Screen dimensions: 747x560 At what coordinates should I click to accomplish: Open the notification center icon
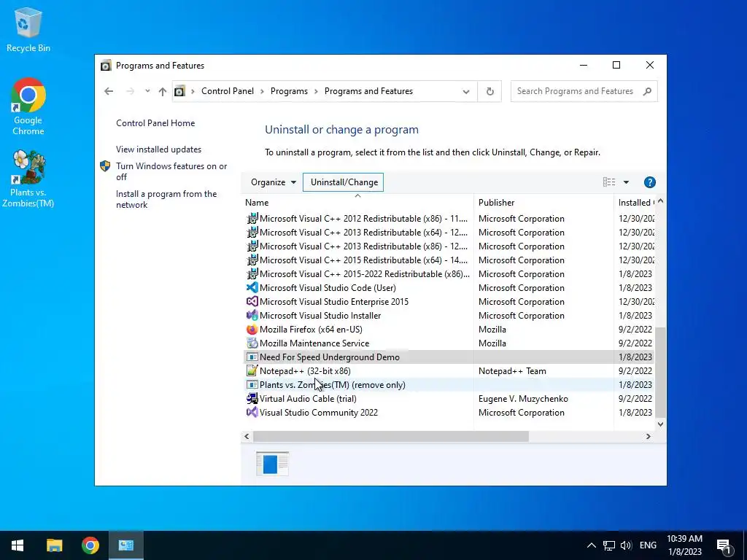coord(724,545)
